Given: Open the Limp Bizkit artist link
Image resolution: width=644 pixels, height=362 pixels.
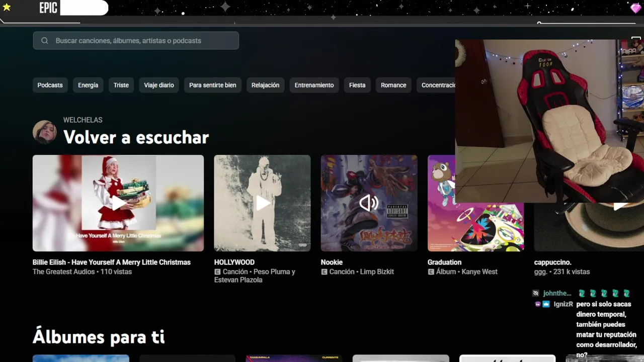Looking at the screenshot, I should coord(376,272).
